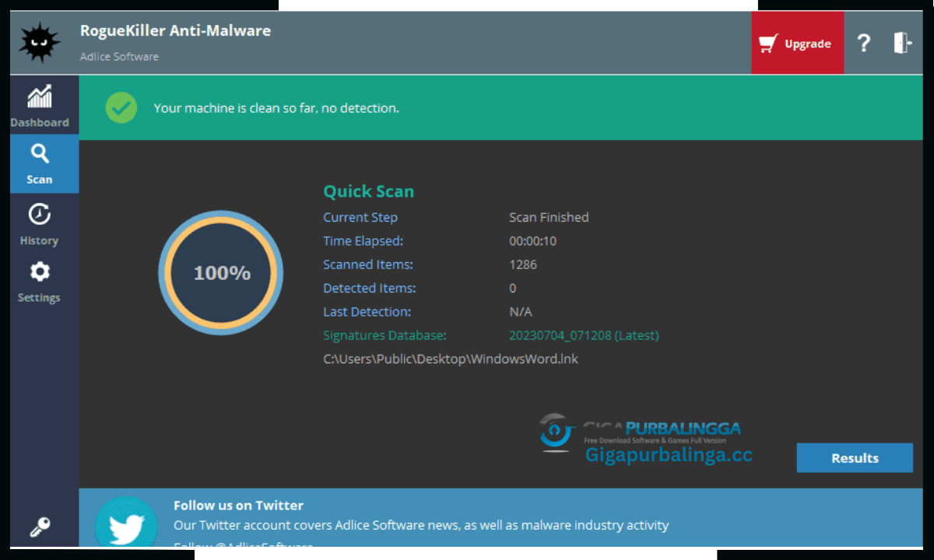Click the Scanned Items value 1286
Image resolution: width=934 pixels, height=560 pixels.
pyautogui.click(x=523, y=264)
